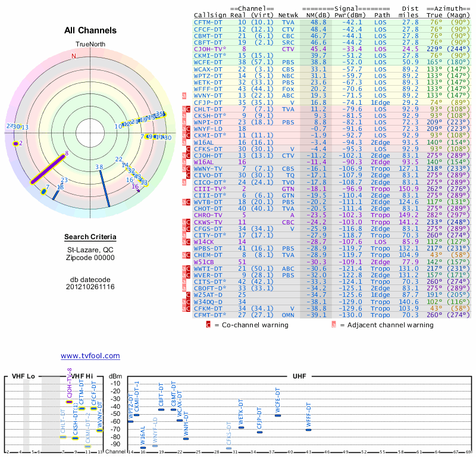Click the Search Criteria heading
476x457 pixels.
click(x=91, y=237)
